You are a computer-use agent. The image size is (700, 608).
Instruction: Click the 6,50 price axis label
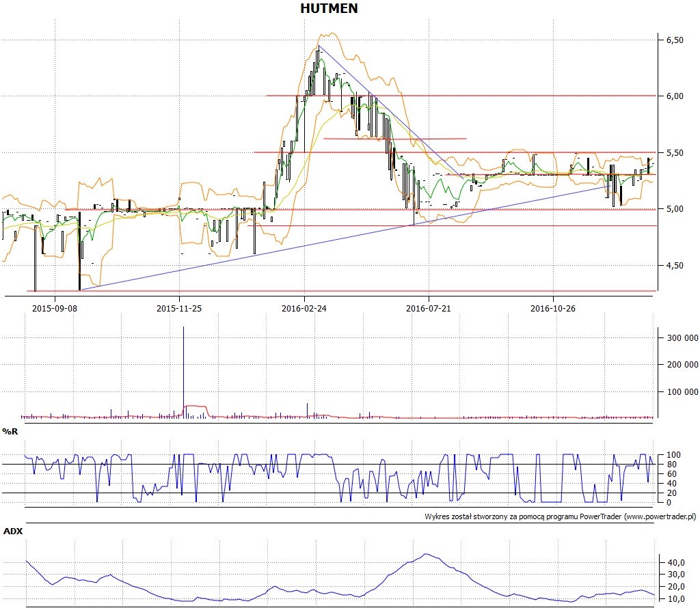pyautogui.click(x=675, y=40)
